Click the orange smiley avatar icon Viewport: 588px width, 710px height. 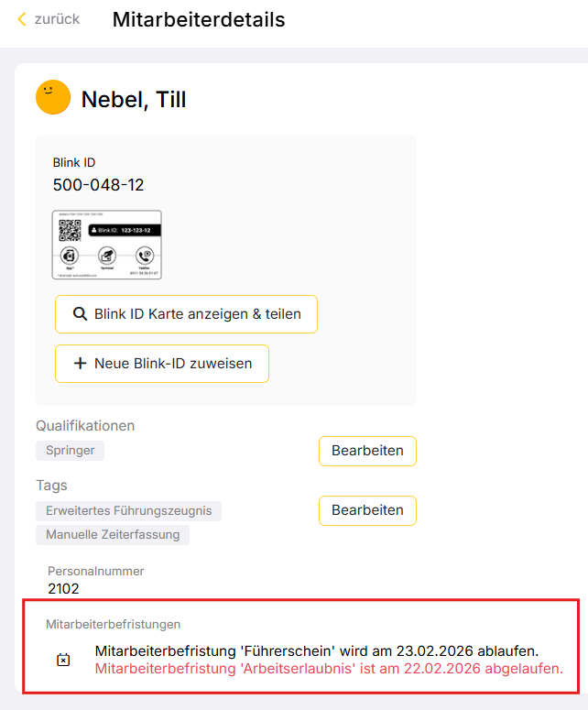point(53,98)
